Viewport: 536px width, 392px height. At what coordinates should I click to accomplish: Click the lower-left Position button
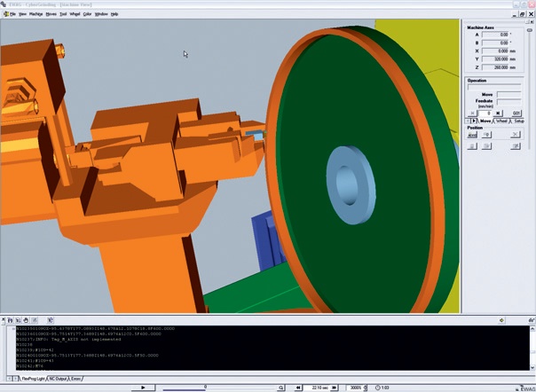point(472,146)
